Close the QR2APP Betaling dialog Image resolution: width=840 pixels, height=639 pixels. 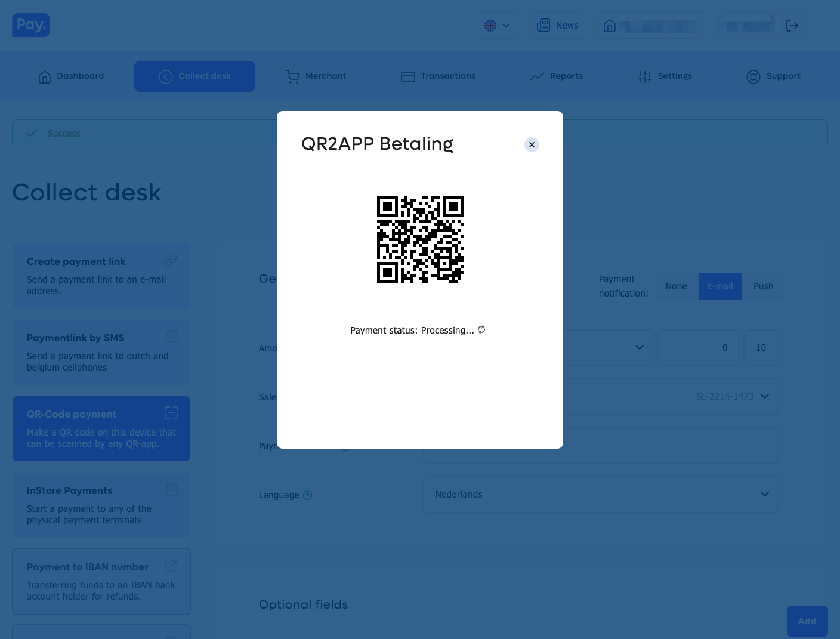click(x=532, y=145)
